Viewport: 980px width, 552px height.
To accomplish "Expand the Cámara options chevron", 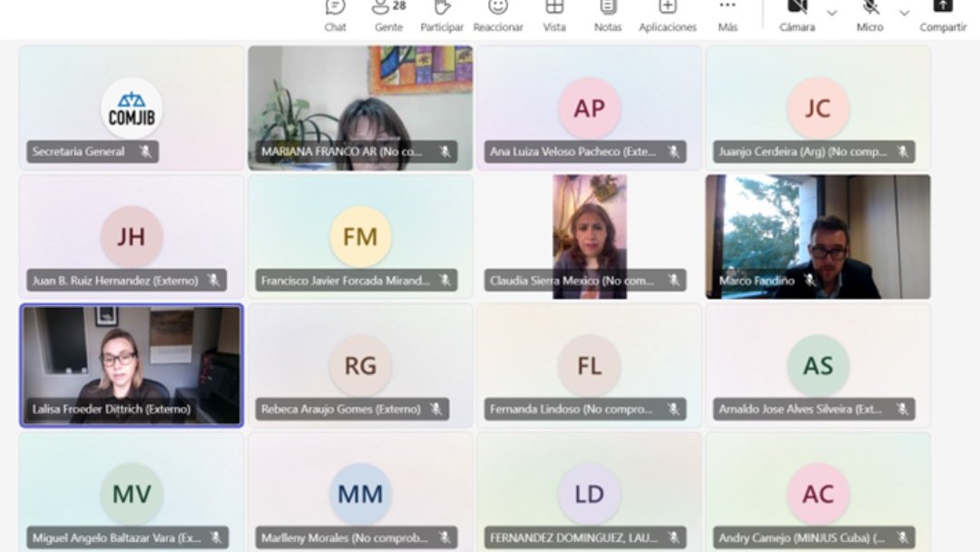I will pos(832,13).
